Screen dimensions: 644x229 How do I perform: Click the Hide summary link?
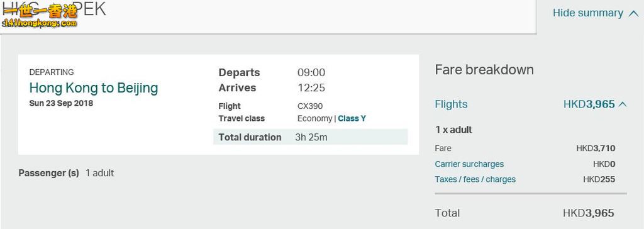point(588,13)
